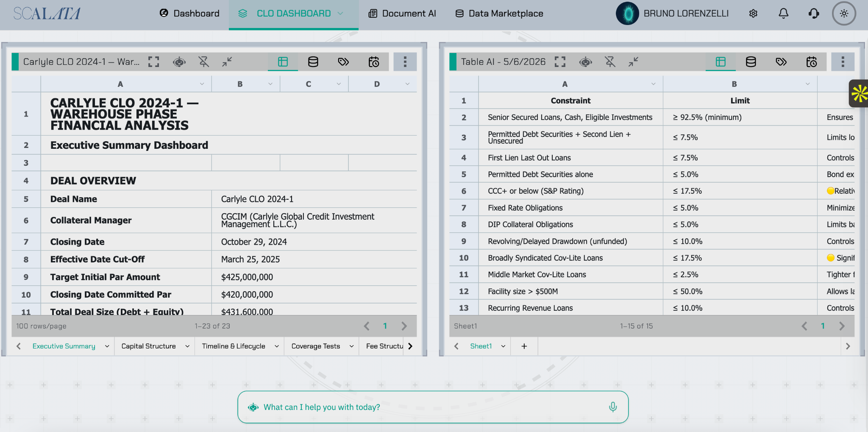Open Executive Summary tab dropdown chevron

pos(107,346)
